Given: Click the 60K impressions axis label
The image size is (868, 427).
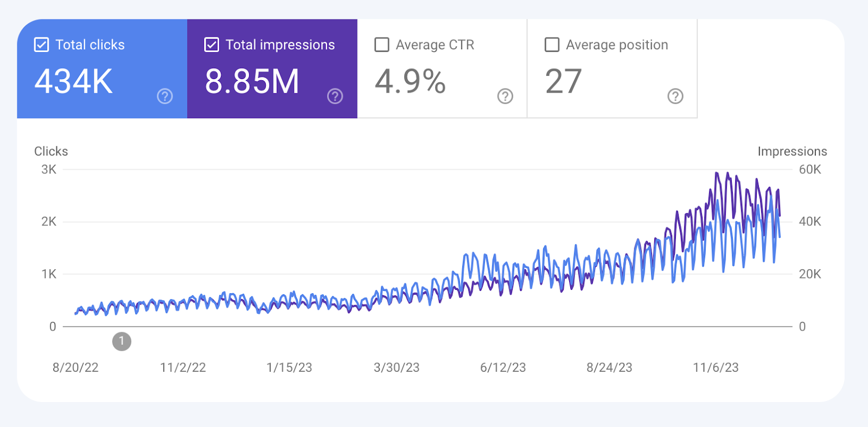Looking at the screenshot, I should (x=810, y=170).
